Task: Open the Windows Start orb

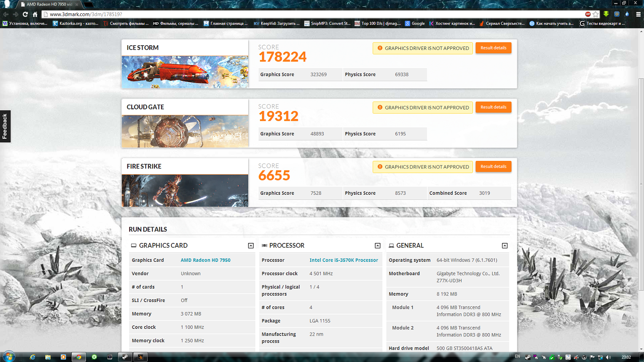Action: click(8, 357)
